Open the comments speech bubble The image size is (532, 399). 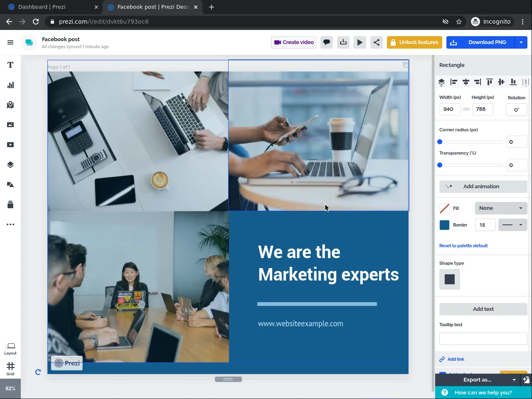pos(327,42)
